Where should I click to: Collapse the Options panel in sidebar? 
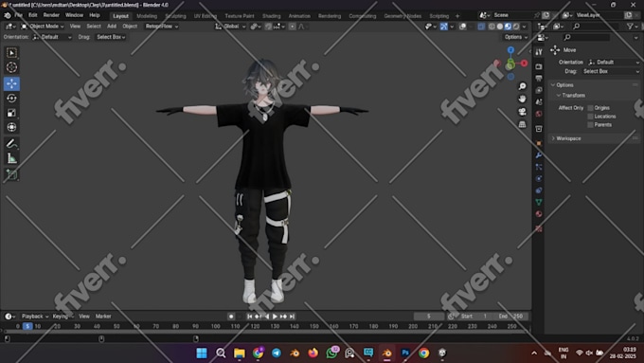coord(564,85)
